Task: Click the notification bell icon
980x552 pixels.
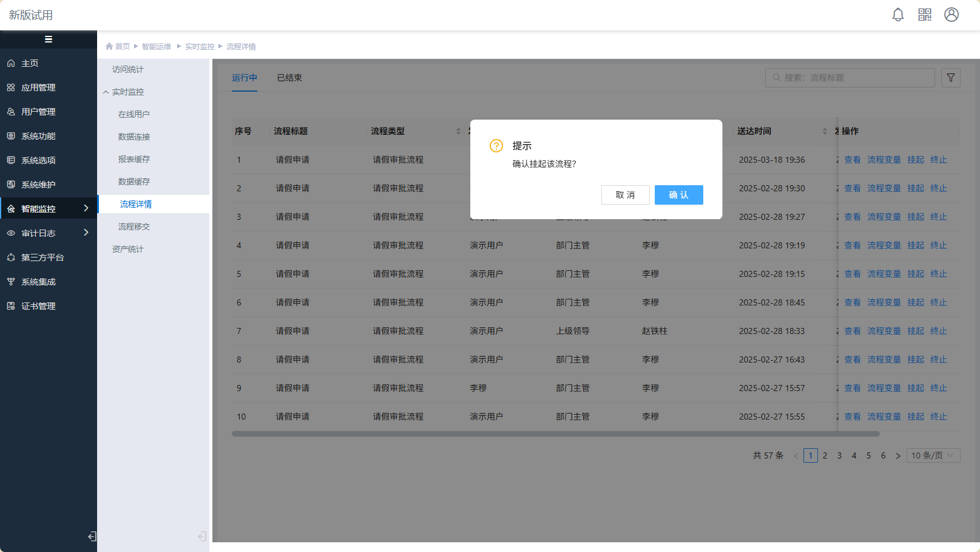Action: point(898,15)
